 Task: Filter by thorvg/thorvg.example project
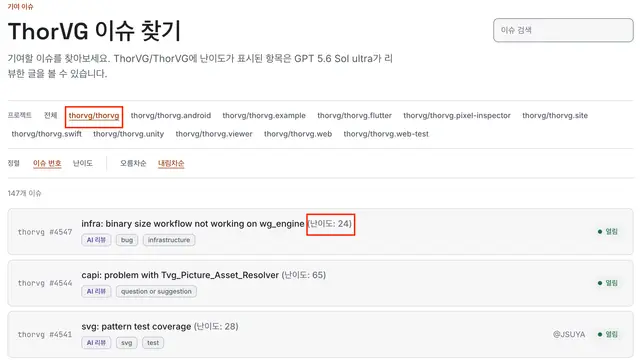[x=264, y=116]
